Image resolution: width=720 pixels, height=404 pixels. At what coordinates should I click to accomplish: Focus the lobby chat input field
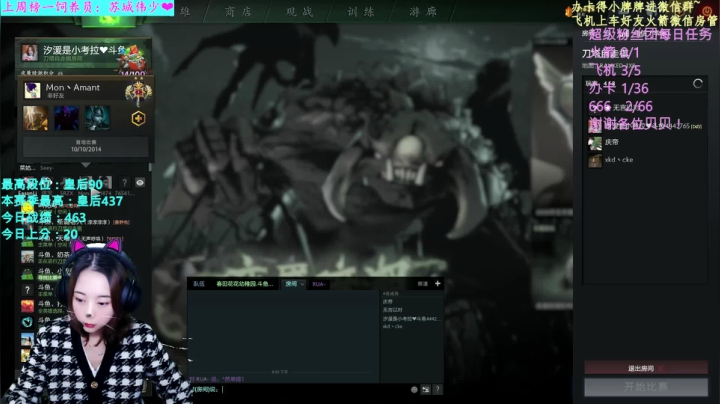point(298,389)
